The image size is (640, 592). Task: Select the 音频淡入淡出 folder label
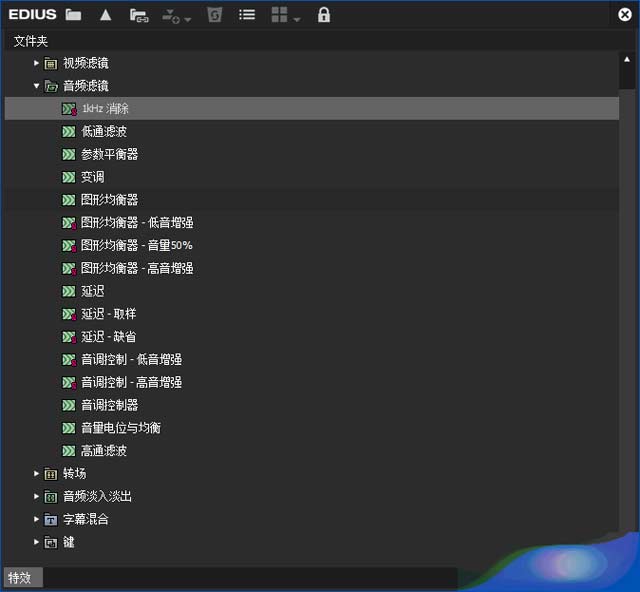point(97,496)
